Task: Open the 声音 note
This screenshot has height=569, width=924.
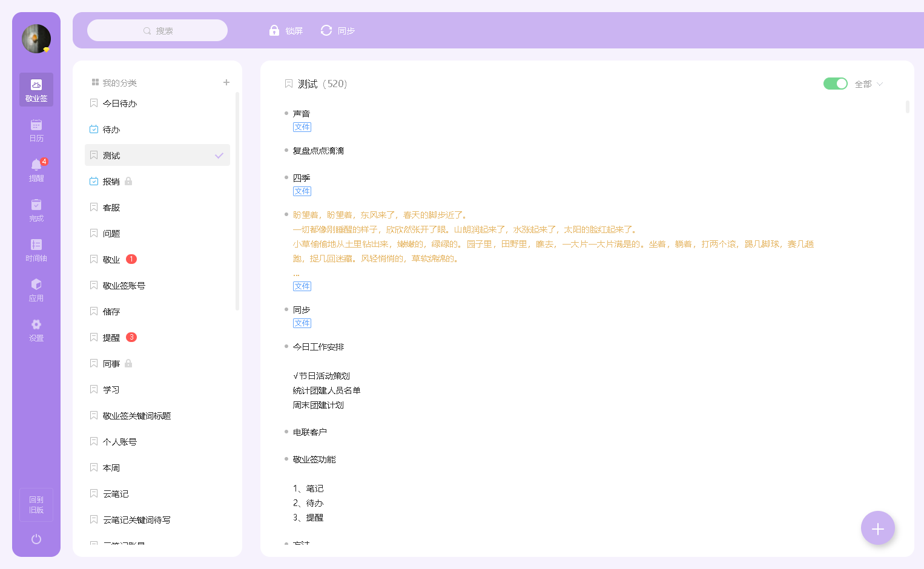Action: point(302,113)
